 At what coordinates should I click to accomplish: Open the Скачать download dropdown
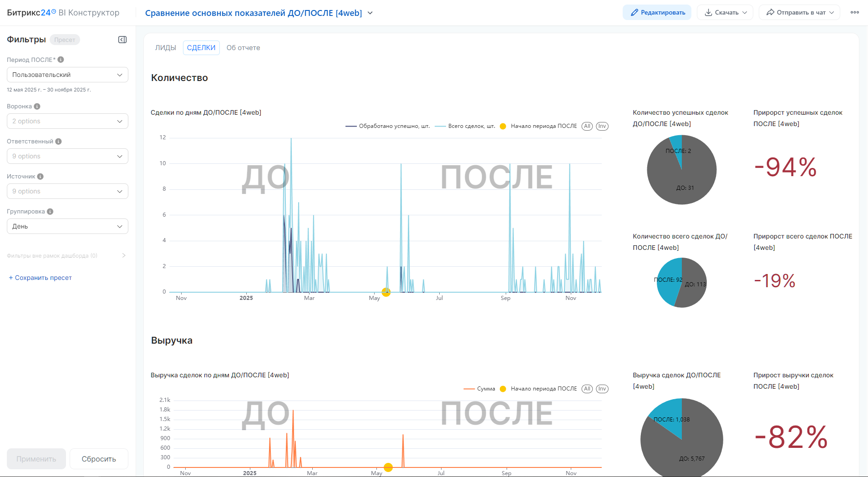pos(725,12)
